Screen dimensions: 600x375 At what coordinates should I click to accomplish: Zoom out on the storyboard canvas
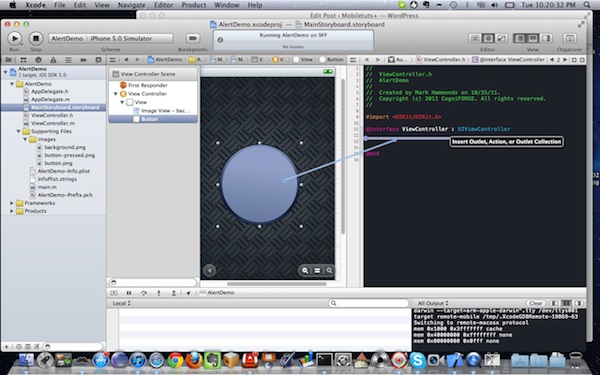click(305, 271)
